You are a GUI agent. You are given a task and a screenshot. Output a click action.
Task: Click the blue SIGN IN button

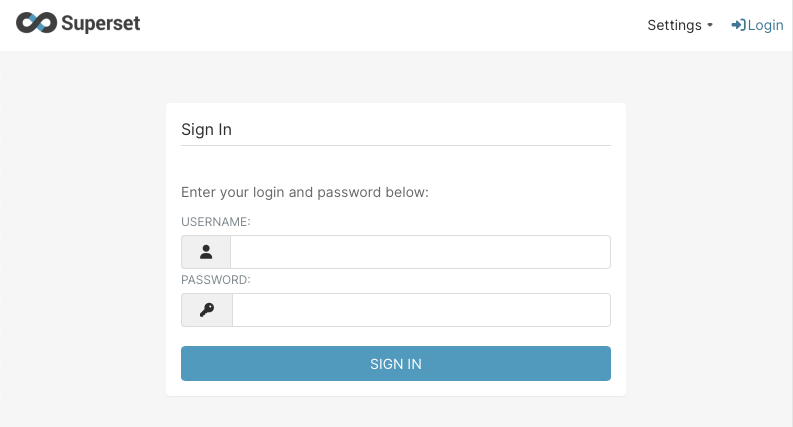[396, 363]
